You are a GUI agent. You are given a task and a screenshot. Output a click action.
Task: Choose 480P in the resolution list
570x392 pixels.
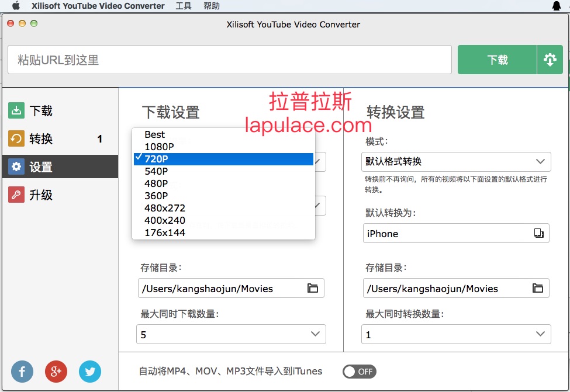pyautogui.click(x=223, y=183)
